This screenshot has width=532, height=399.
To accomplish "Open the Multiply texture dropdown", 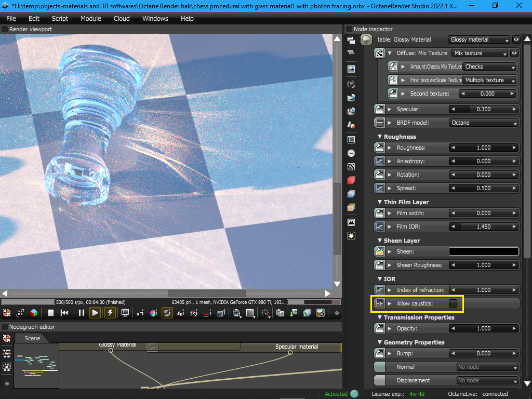I will 490,80.
